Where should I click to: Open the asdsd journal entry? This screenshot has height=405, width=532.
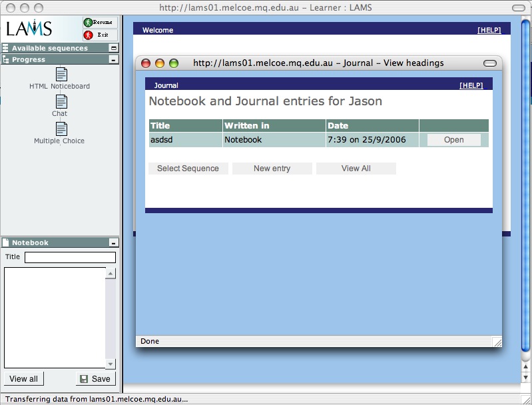click(453, 140)
